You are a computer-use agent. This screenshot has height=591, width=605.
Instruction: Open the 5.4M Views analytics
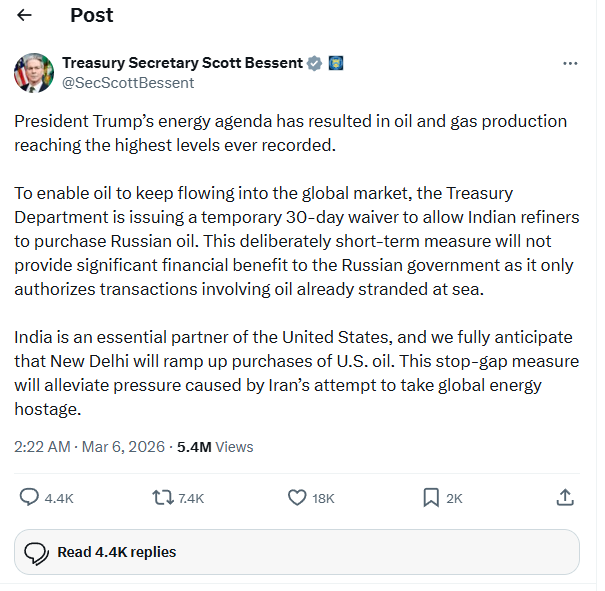[x=215, y=447]
